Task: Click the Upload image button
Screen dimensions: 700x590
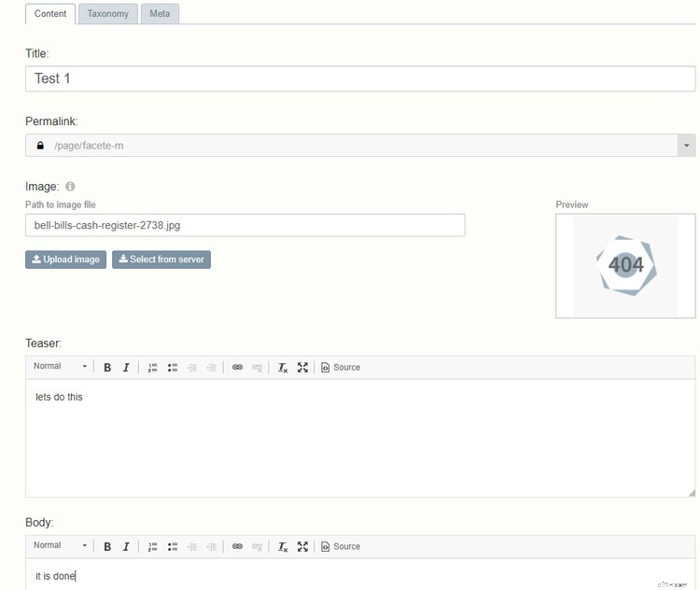Action: [x=65, y=260]
